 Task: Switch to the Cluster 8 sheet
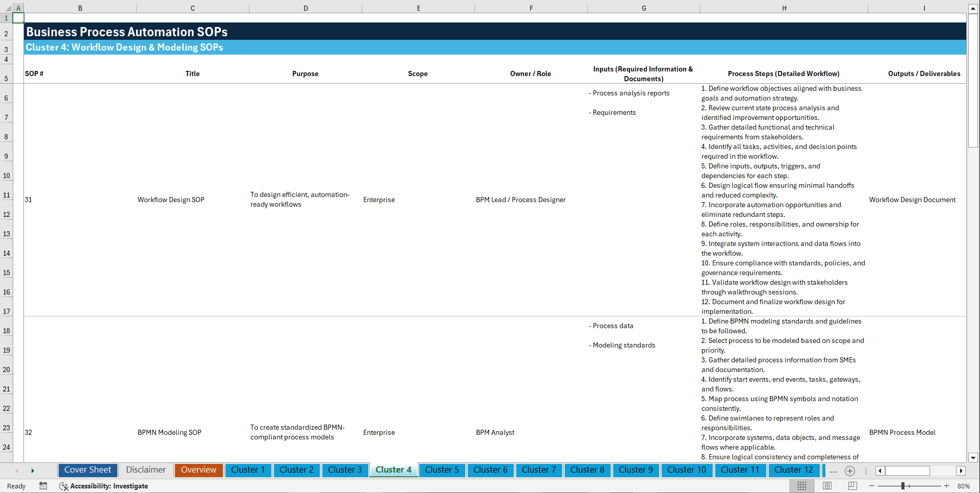pos(587,470)
